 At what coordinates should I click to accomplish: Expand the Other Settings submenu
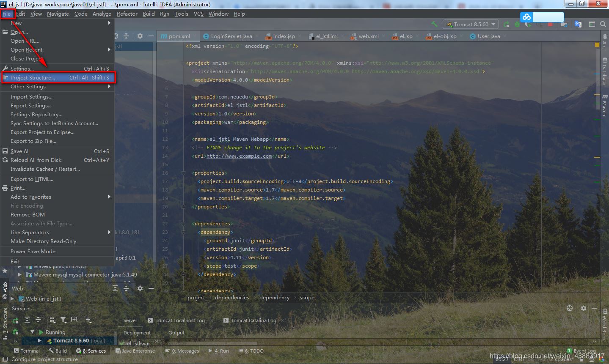click(57, 86)
